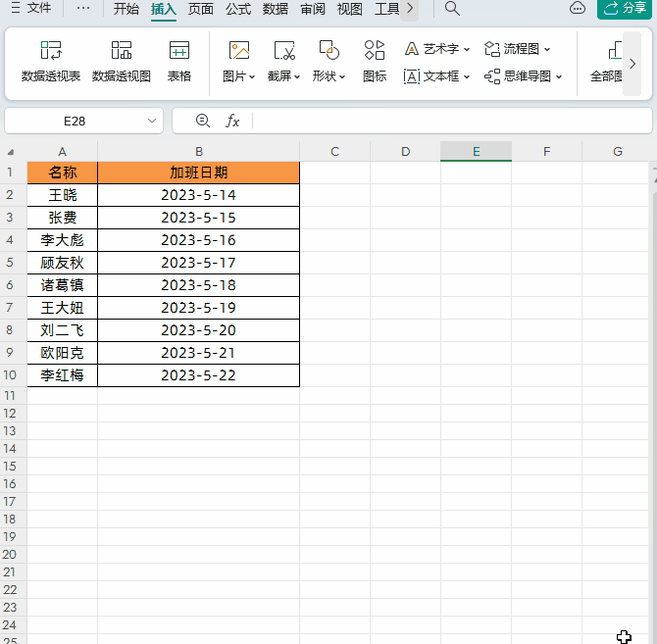Viewport: 657px width, 644px height.
Task: Insert a 数据透视表 pivot table
Action: pyautogui.click(x=51, y=61)
